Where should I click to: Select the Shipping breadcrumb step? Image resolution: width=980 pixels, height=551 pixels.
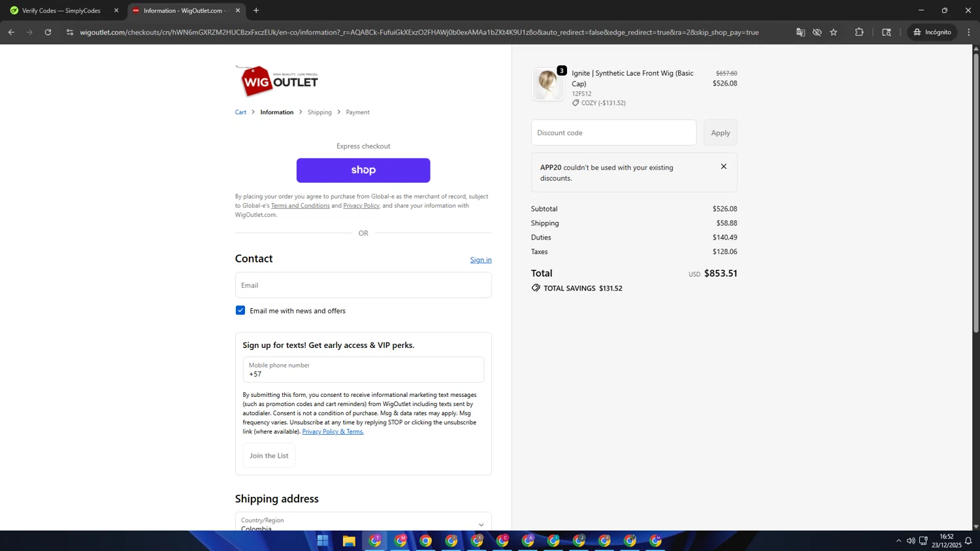click(x=319, y=112)
